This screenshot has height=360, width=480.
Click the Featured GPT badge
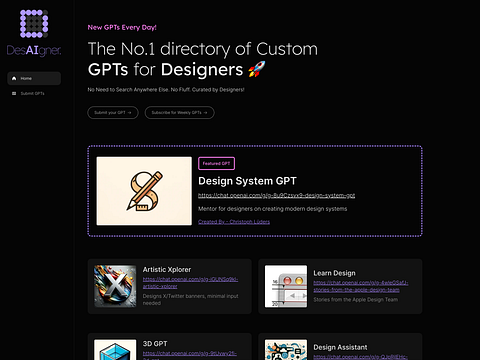click(x=216, y=163)
